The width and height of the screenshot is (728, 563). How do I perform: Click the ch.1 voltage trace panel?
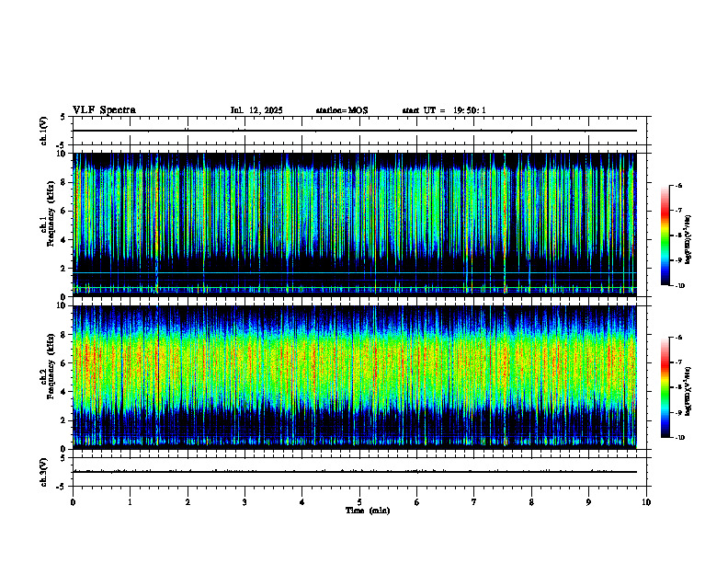[x=359, y=131]
